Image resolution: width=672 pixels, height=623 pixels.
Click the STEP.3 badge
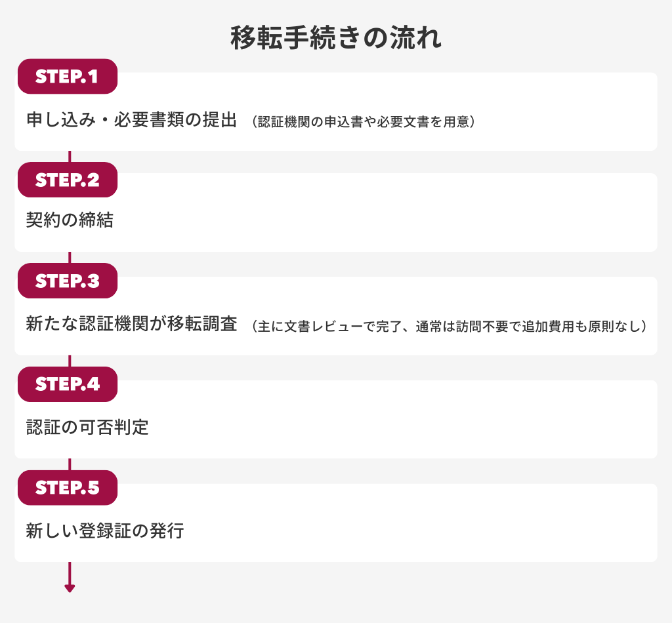[67, 281]
